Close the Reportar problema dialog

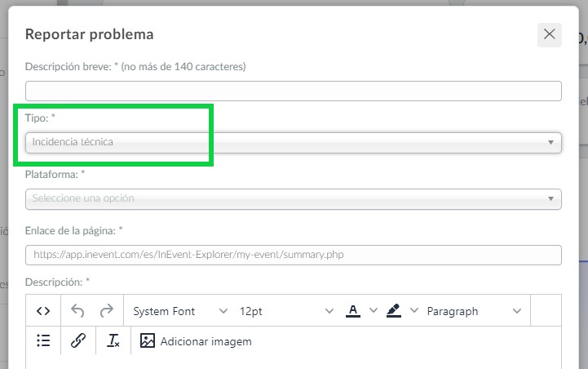click(x=550, y=34)
